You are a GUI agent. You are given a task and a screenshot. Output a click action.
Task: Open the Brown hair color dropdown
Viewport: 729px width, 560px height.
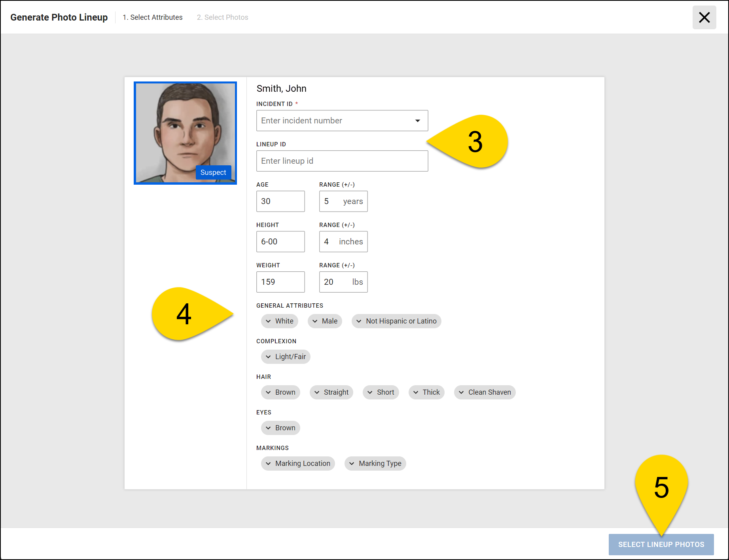[x=280, y=392]
